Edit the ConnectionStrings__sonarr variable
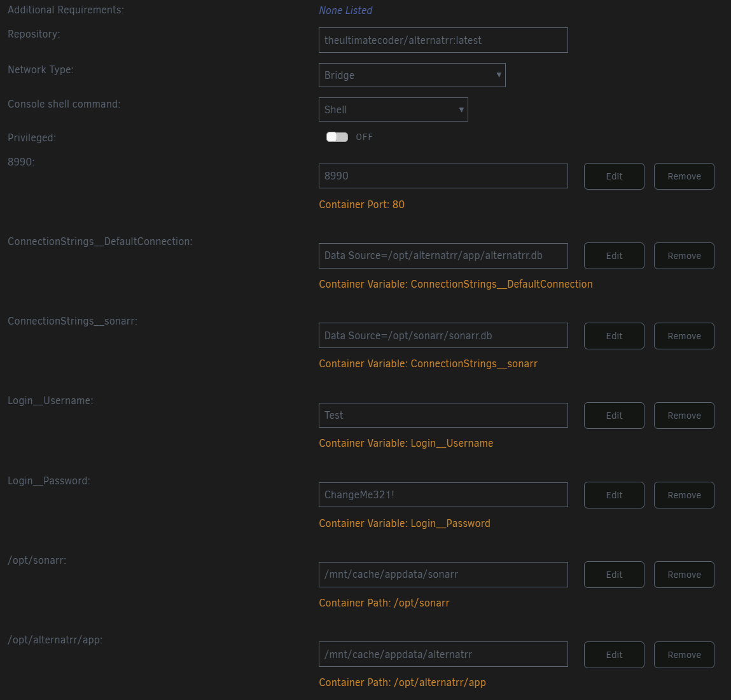This screenshot has height=700, width=731. pyautogui.click(x=614, y=336)
